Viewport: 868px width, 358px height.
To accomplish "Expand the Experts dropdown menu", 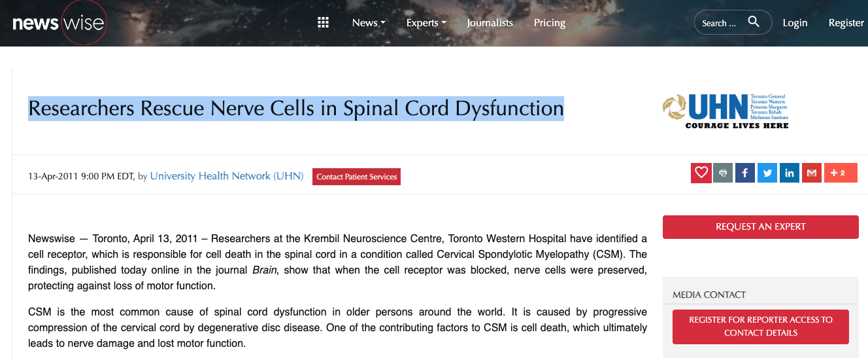I will point(426,23).
